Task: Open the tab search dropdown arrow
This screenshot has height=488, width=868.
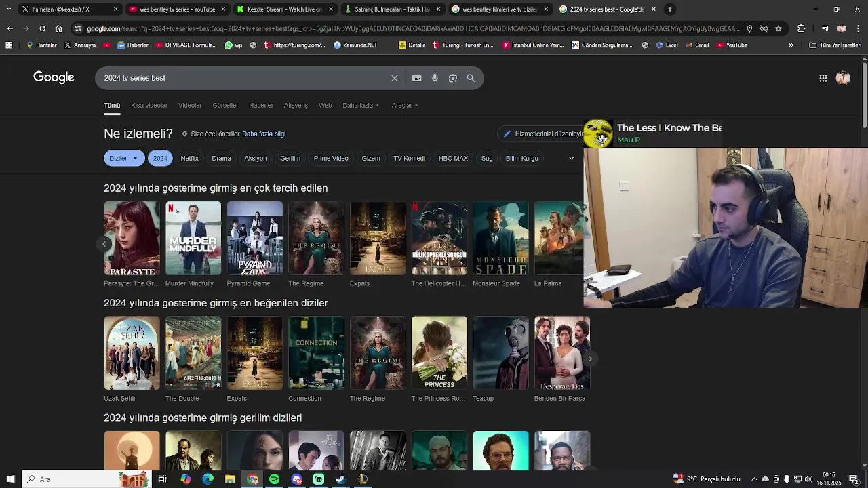Action: [8, 9]
